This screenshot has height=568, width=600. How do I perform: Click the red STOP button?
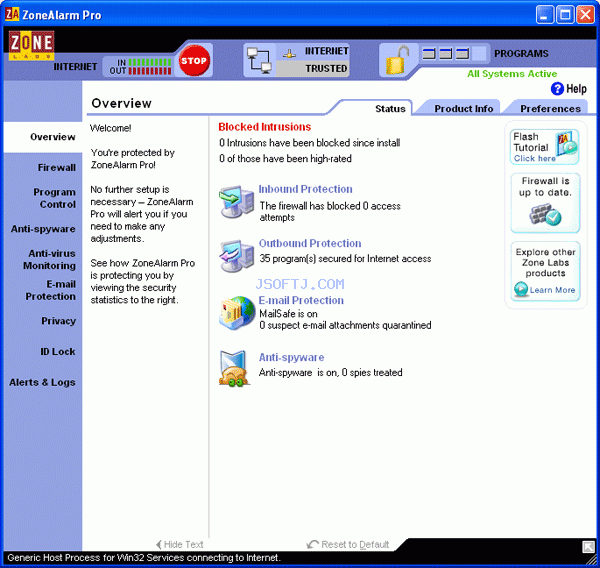point(194,60)
